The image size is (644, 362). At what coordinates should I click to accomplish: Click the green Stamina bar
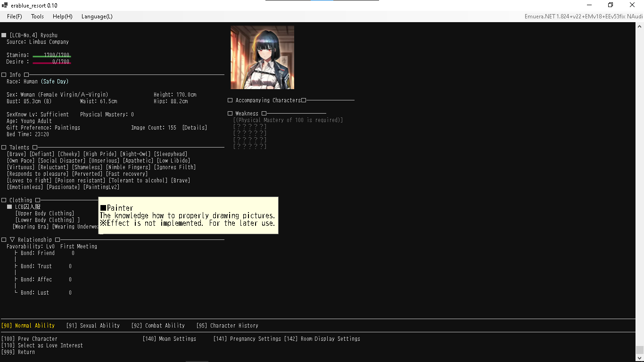(52, 56)
